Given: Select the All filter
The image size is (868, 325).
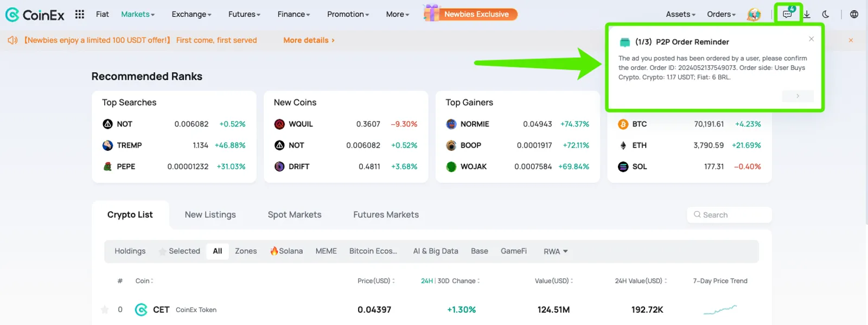Looking at the screenshot, I should (x=218, y=251).
